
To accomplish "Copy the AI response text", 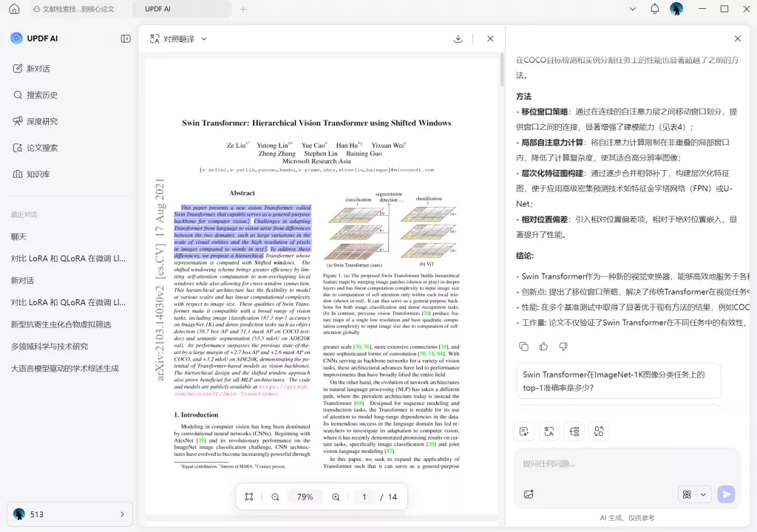I will (523, 346).
